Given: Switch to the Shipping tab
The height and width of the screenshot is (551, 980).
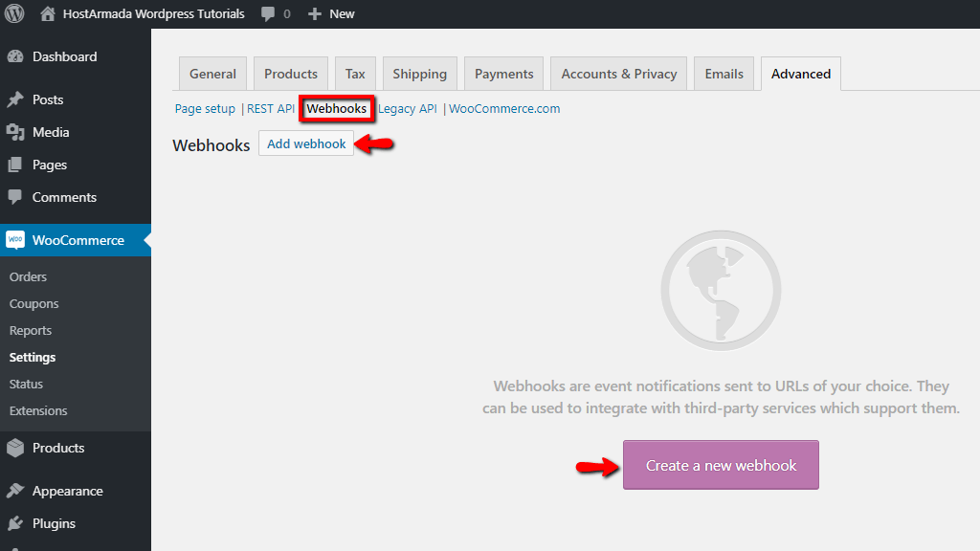Looking at the screenshot, I should tap(419, 73).
